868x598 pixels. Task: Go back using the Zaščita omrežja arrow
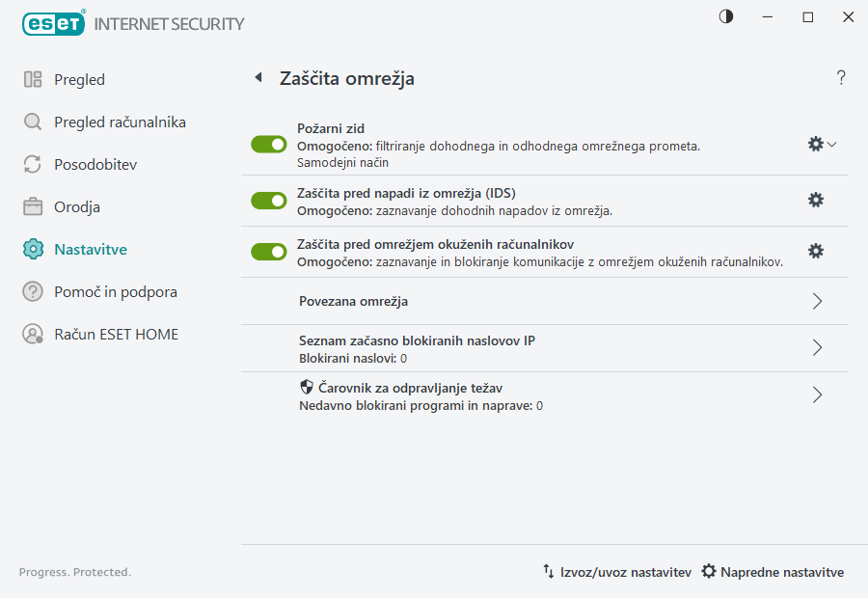coord(258,77)
